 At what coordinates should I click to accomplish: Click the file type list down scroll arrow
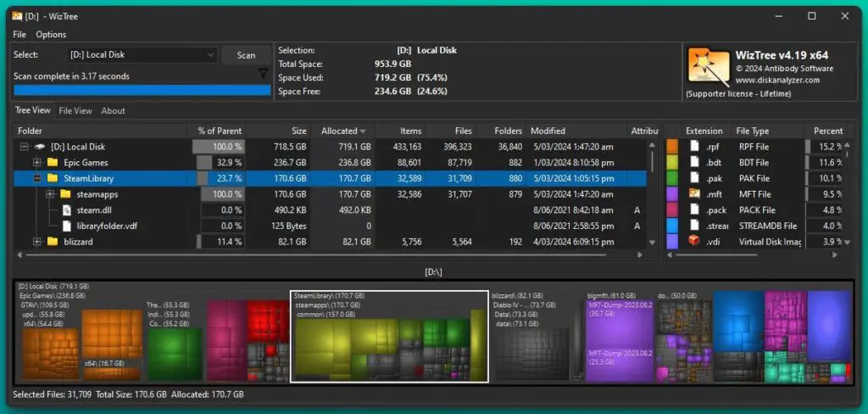(x=847, y=242)
